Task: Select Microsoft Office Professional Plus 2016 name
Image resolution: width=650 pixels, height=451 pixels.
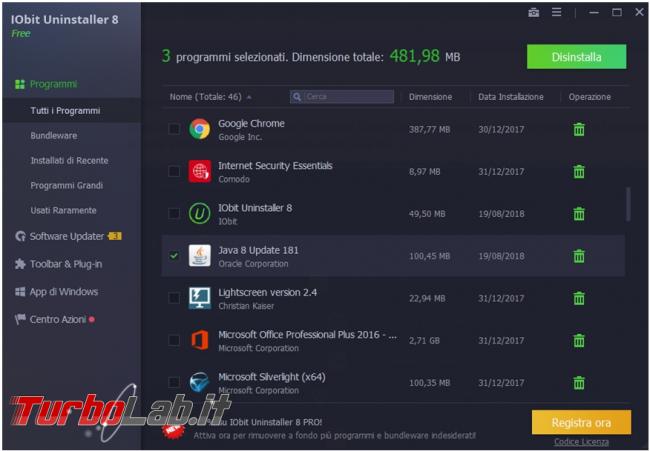Action: click(x=307, y=335)
